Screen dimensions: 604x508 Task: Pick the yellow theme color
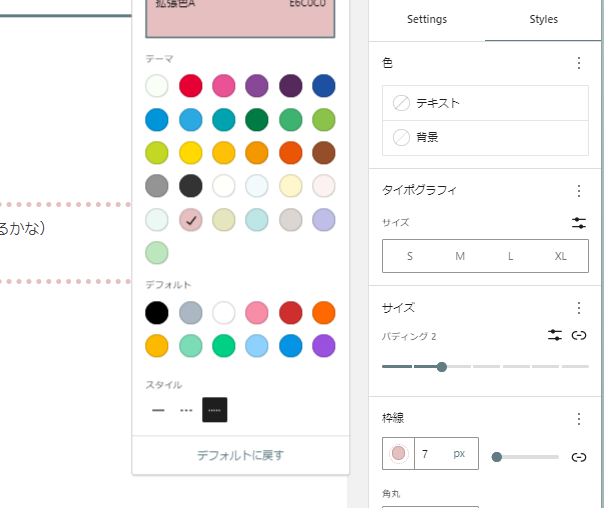point(190,153)
